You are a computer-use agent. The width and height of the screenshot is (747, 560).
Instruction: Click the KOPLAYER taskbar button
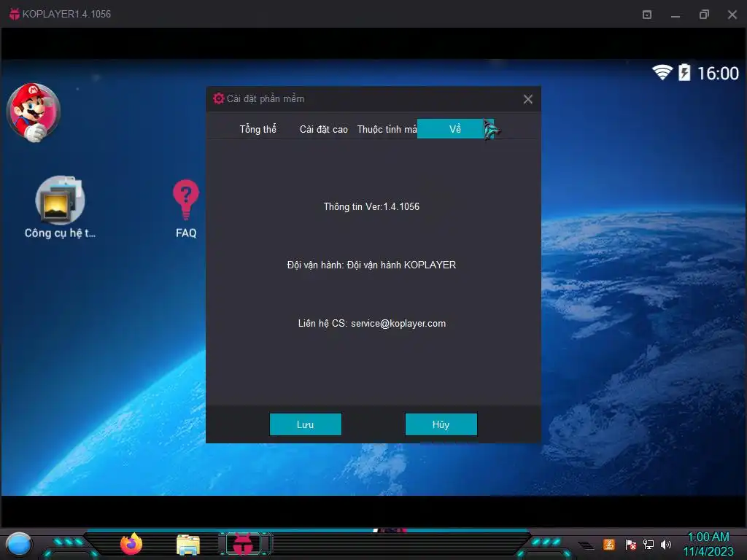tap(244, 544)
